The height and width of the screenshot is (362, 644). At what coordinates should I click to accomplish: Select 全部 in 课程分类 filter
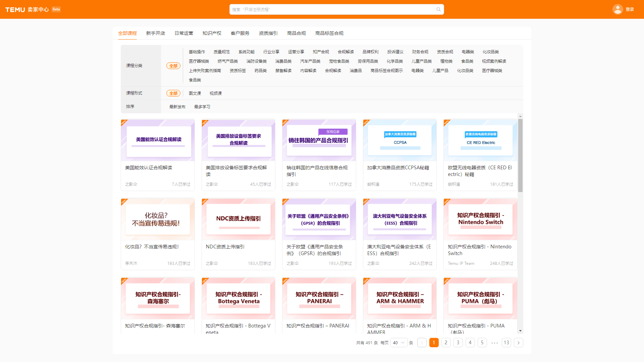coord(173,66)
